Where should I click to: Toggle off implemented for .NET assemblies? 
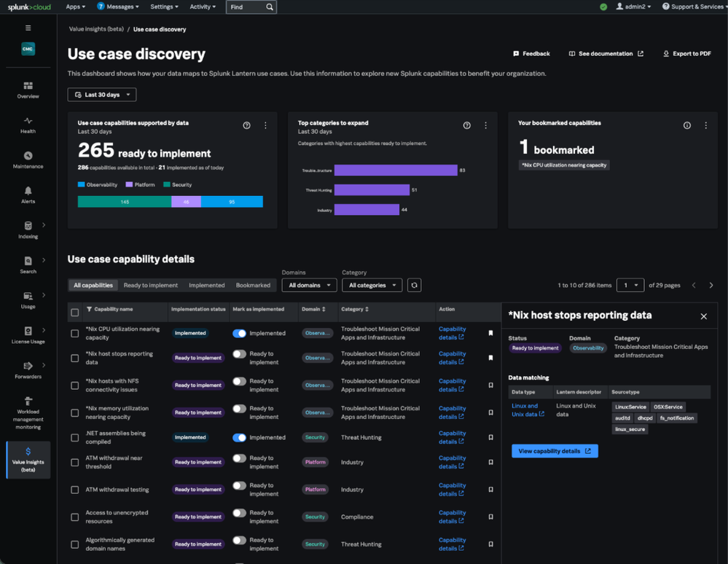coord(239,437)
